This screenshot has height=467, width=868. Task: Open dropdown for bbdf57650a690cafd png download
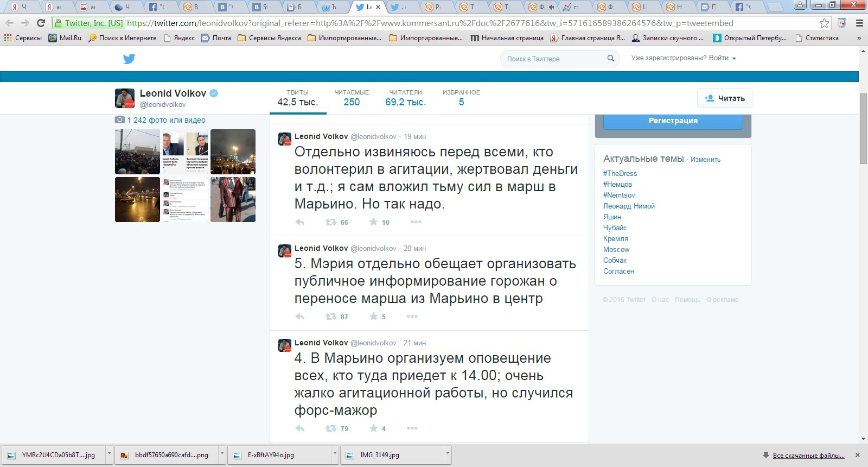[x=222, y=455]
